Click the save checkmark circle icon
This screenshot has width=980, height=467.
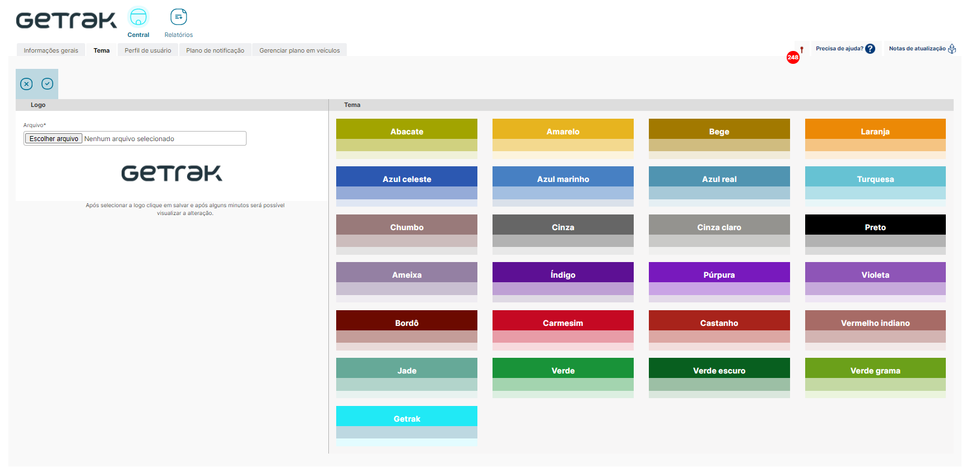tap(48, 84)
